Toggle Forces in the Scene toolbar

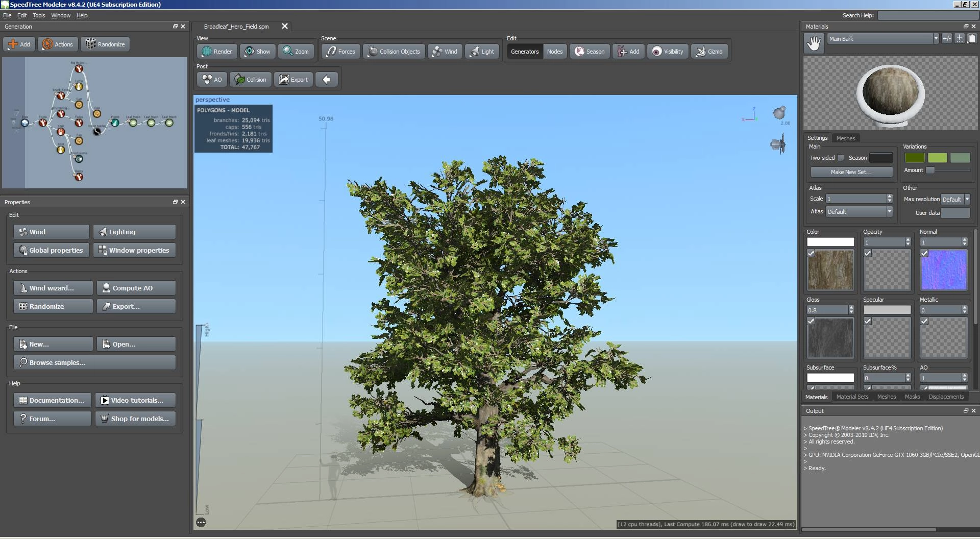tap(340, 52)
